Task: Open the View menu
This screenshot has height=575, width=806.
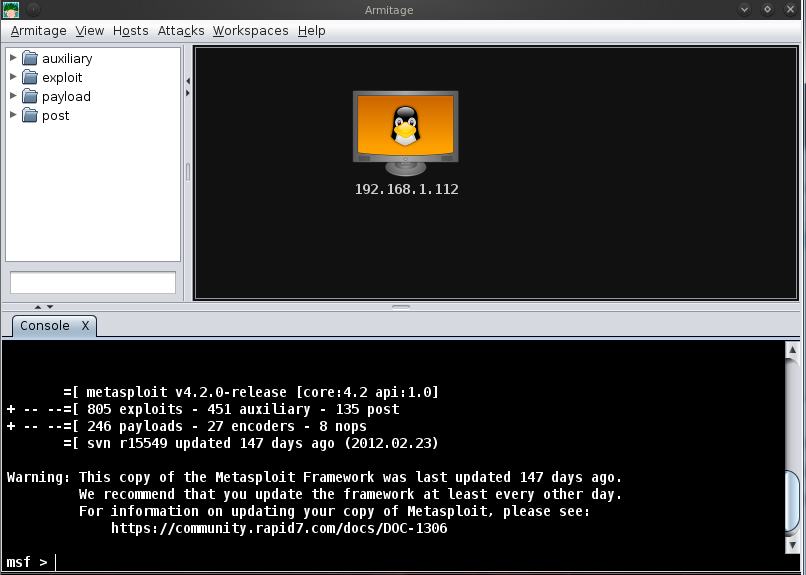Action: point(89,31)
